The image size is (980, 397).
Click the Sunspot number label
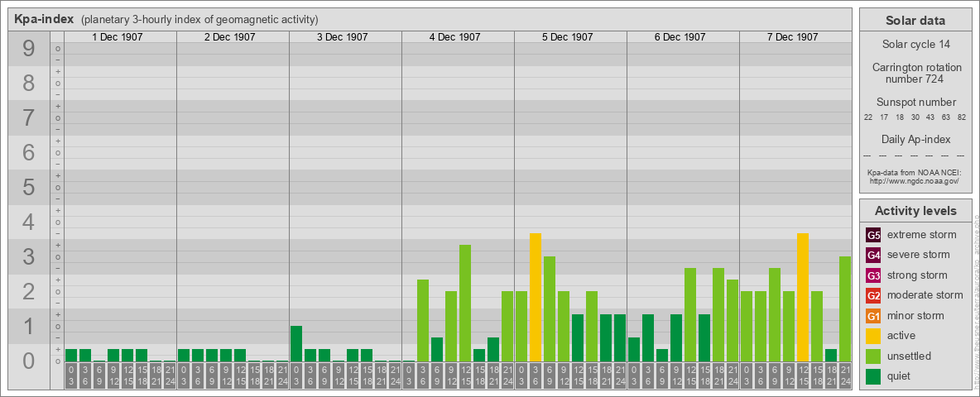coord(915,103)
